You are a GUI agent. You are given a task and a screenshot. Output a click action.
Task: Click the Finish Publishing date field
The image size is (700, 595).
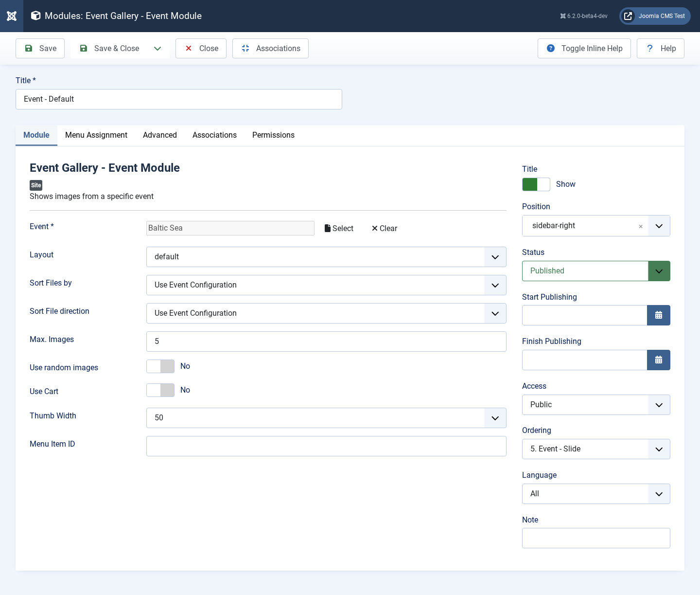585,360
